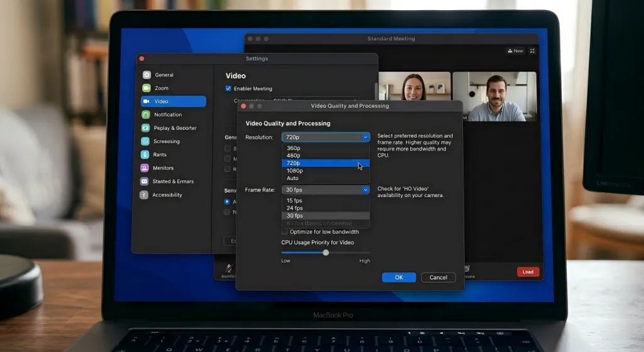Click the Stanted & Ermars label
644x352 pixels.
click(x=173, y=181)
